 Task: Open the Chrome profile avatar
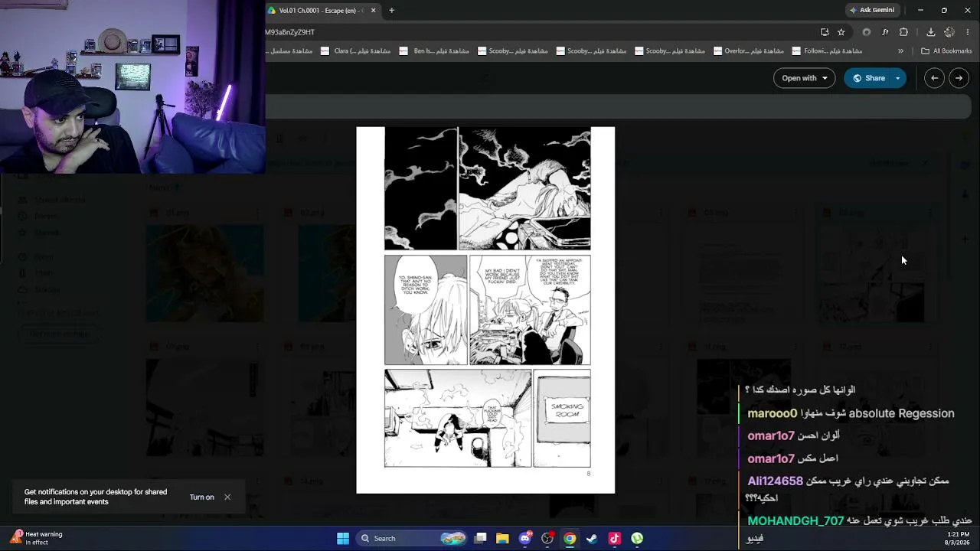(x=949, y=32)
